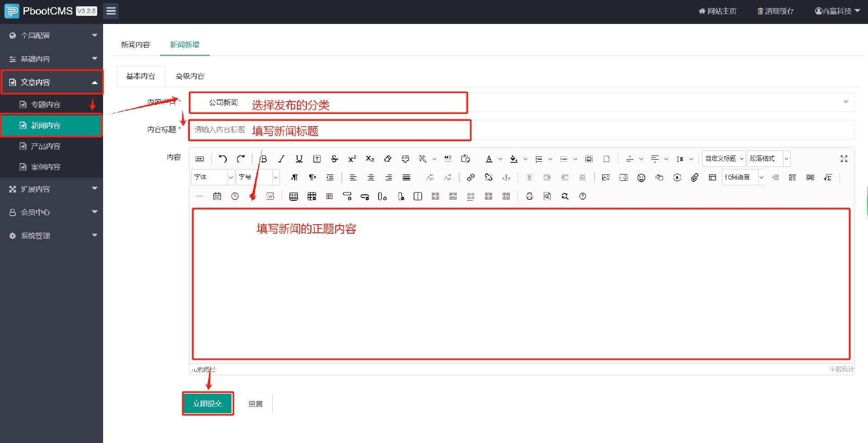Preview the content with magnifier page icon
868x443 pixels.
[x=547, y=196]
